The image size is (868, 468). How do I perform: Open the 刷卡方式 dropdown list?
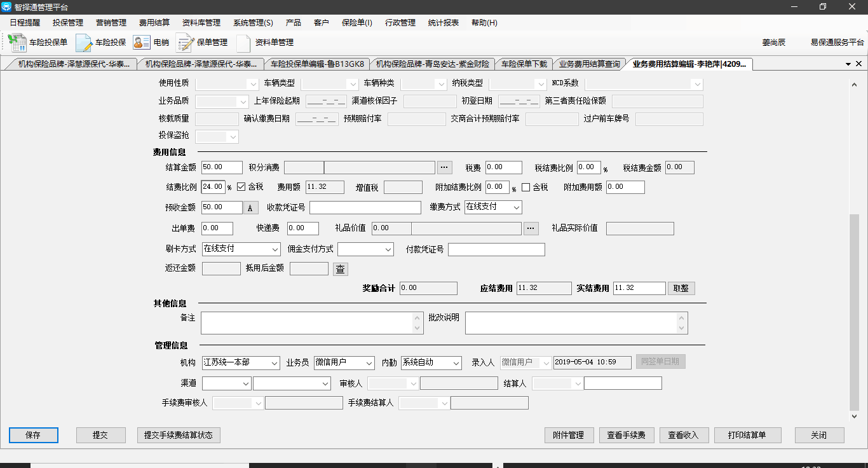click(x=275, y=249)
